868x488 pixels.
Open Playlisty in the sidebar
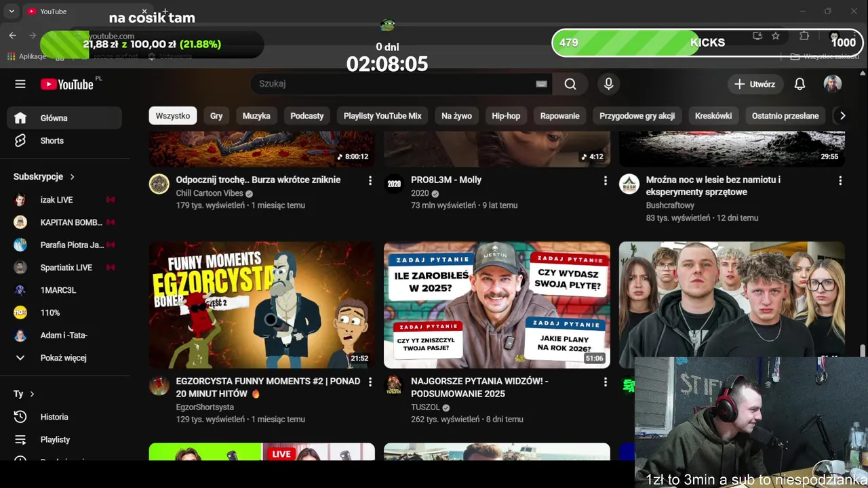click(64, 439)
